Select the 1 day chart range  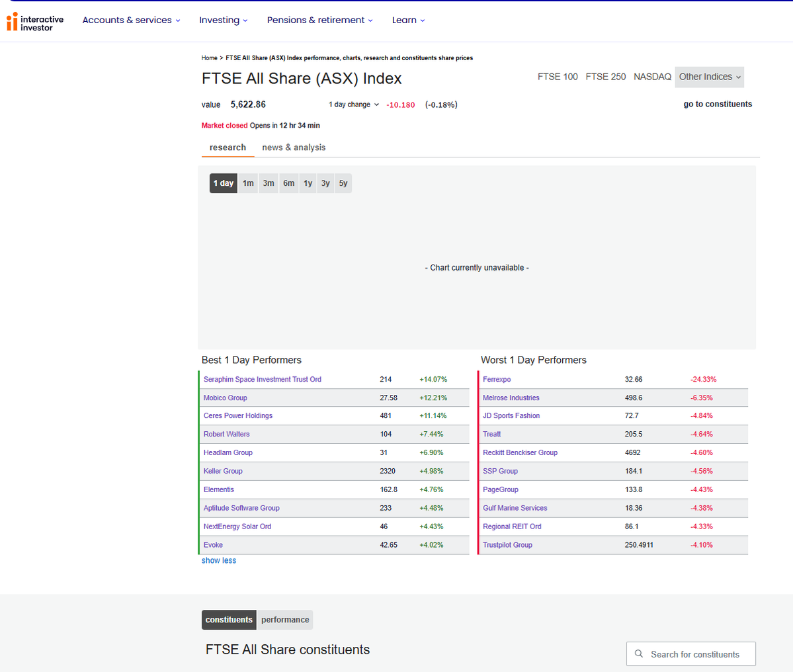[223, 184]
